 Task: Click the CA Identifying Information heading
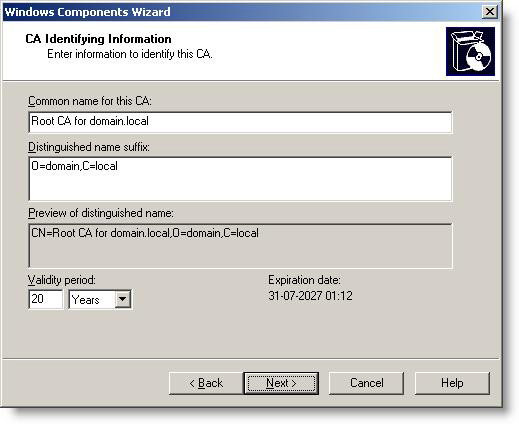tap(98, 39)
